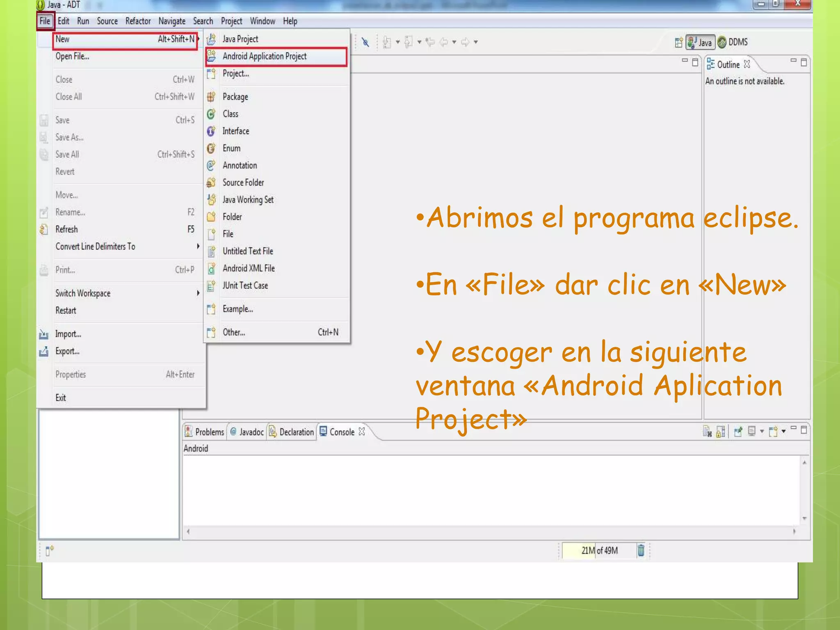Screen dimensions: 840x630
Task: Select Interface in the New submenu
Action: (236, 131)
